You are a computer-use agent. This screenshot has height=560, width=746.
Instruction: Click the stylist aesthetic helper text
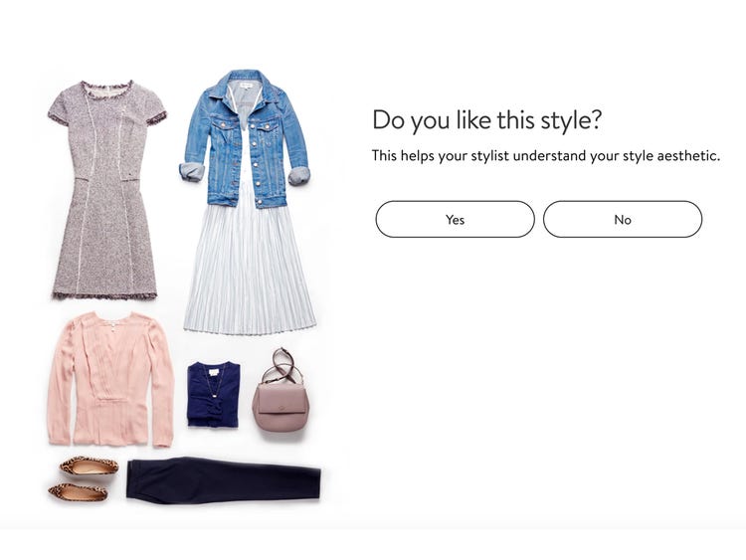pos(546,155)
